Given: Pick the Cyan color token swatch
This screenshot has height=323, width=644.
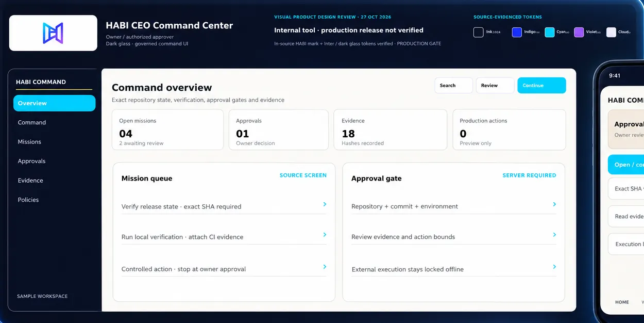Looking at the screenshot, I should (x=550, y=33).
